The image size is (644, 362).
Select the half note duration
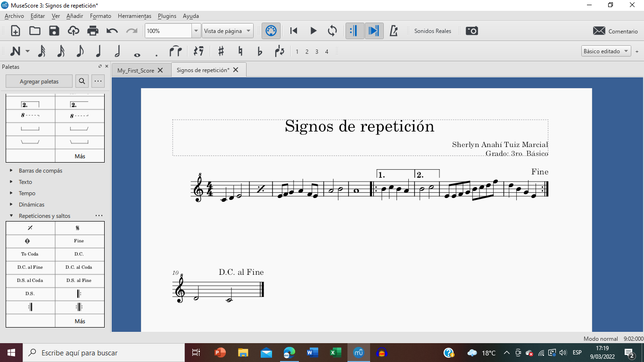(x=117, y=51)
